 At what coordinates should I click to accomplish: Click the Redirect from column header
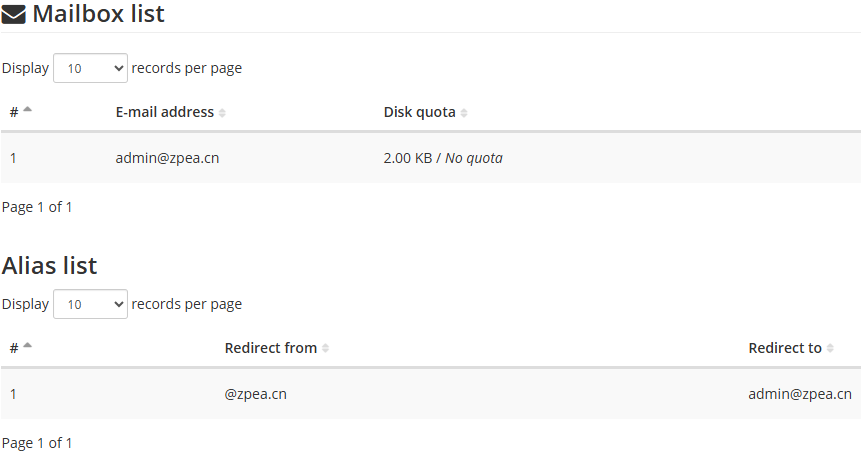click(x=271, y=348)
